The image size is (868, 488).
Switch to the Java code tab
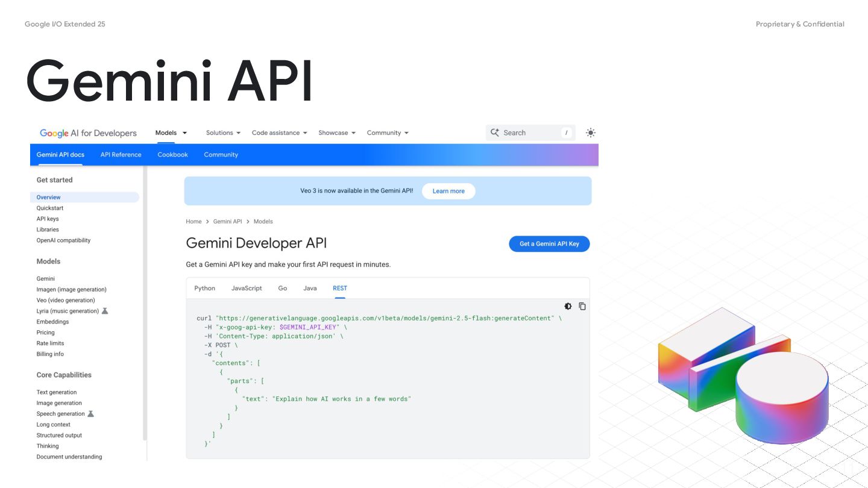310,288
